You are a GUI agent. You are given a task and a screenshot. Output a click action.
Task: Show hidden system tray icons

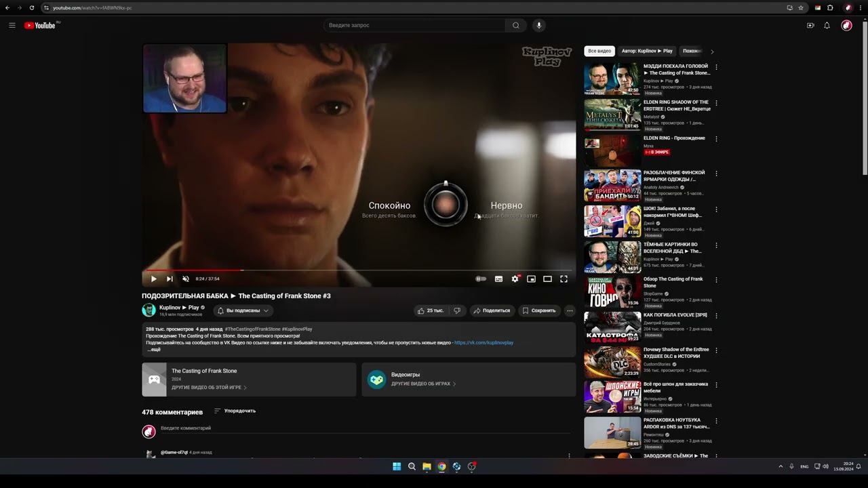(x=781, y=466)
